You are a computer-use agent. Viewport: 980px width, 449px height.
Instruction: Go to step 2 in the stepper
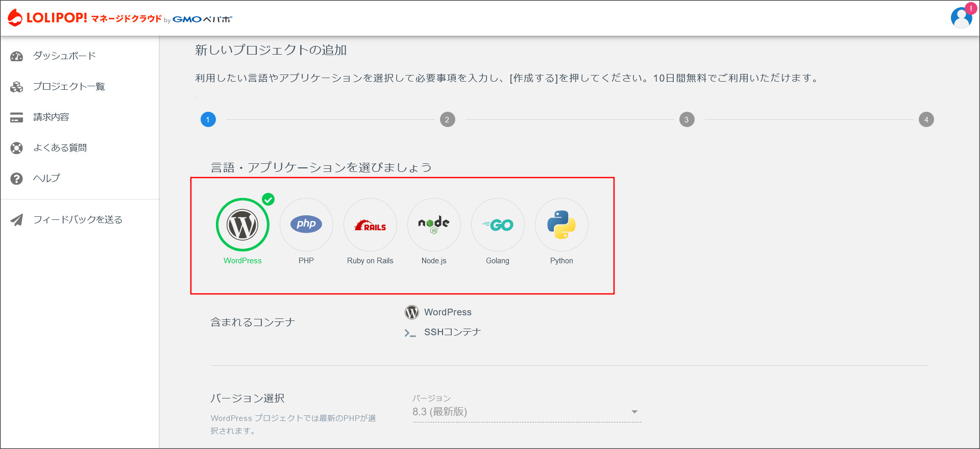pyautogui.click(x=448, y=119)
